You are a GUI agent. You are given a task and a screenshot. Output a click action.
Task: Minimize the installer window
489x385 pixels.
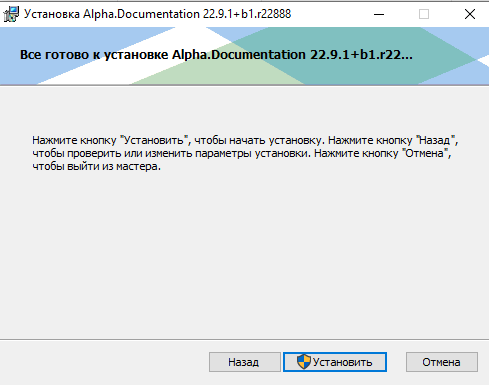[379, 14]
